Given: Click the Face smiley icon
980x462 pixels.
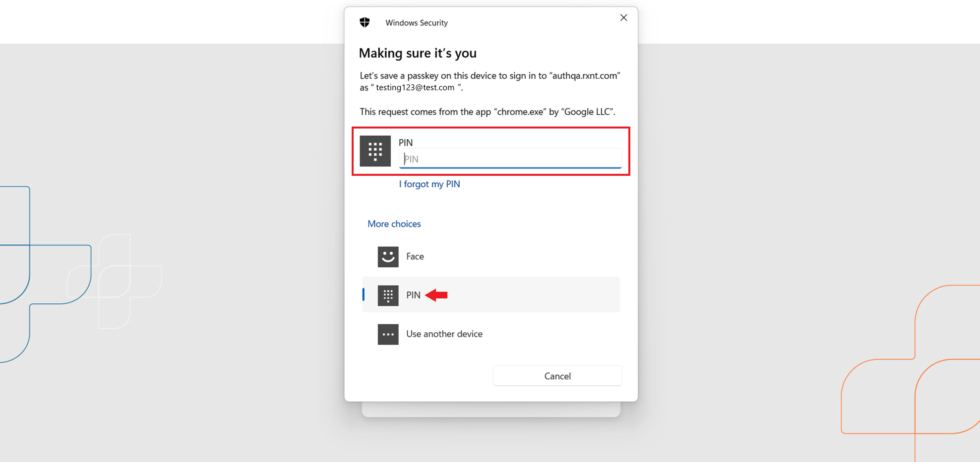Looking at the screenshot, I should (388, 257).
